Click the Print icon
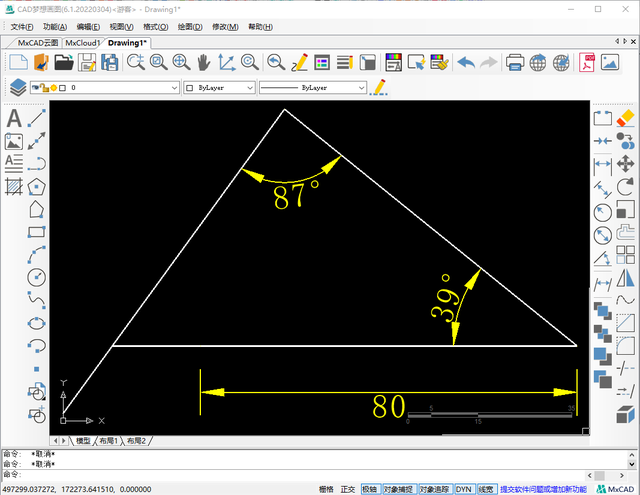This screenshot has width=640, height=495. click(515, 62)
